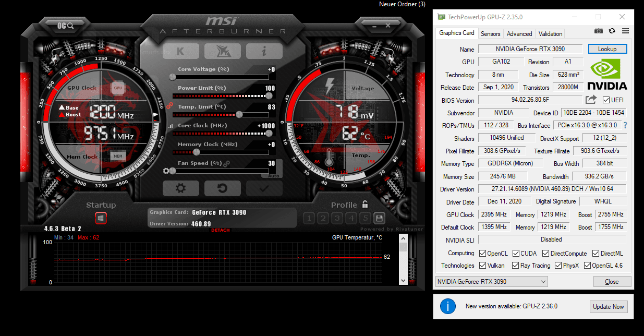Click the GPU chip icon in clock gauge
The width and height of the screenshot is (644, 336).
[x=118, y=88]
